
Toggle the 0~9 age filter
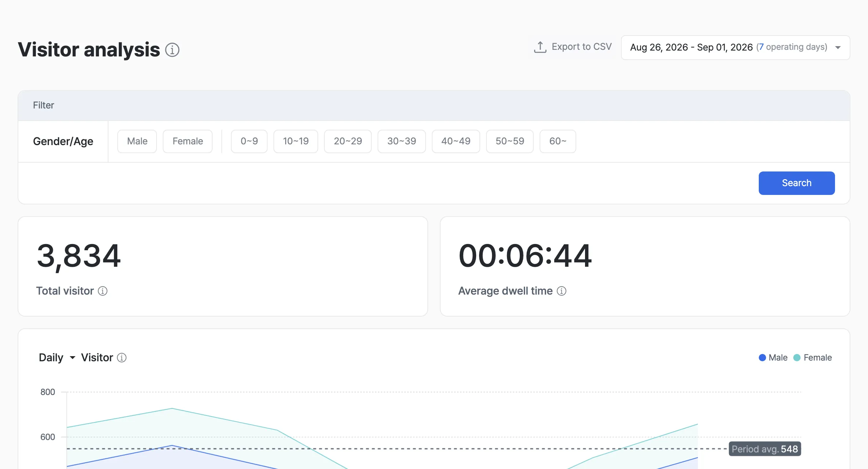249,141
